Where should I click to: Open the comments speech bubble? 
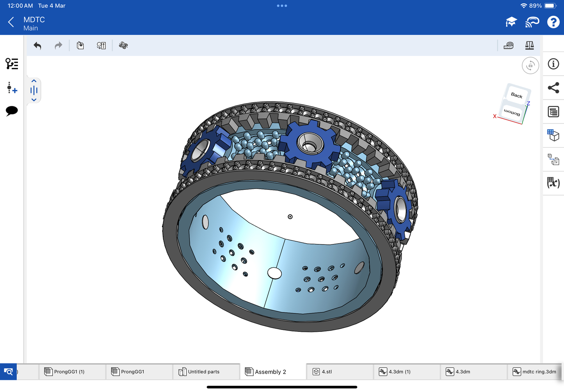12,111
